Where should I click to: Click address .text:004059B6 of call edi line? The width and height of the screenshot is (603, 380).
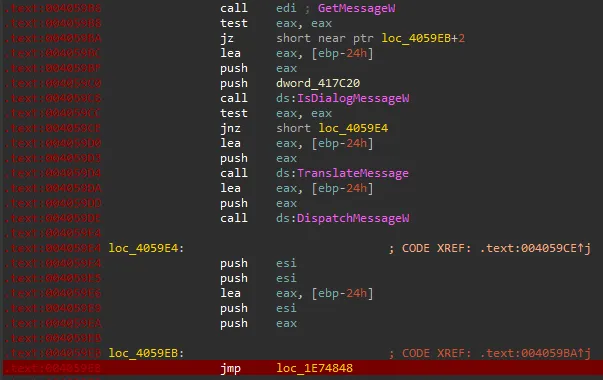click(x=53, y=8)
